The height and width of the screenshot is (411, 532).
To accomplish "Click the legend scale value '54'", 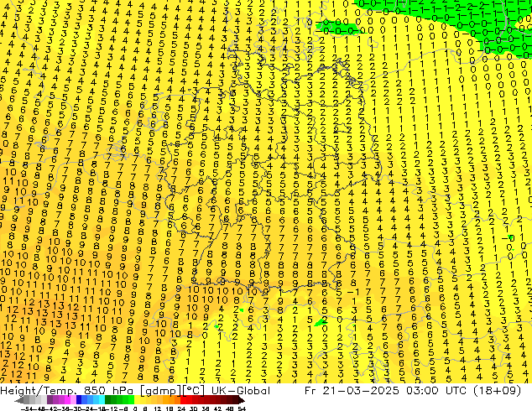I will [x=242, y=409].
